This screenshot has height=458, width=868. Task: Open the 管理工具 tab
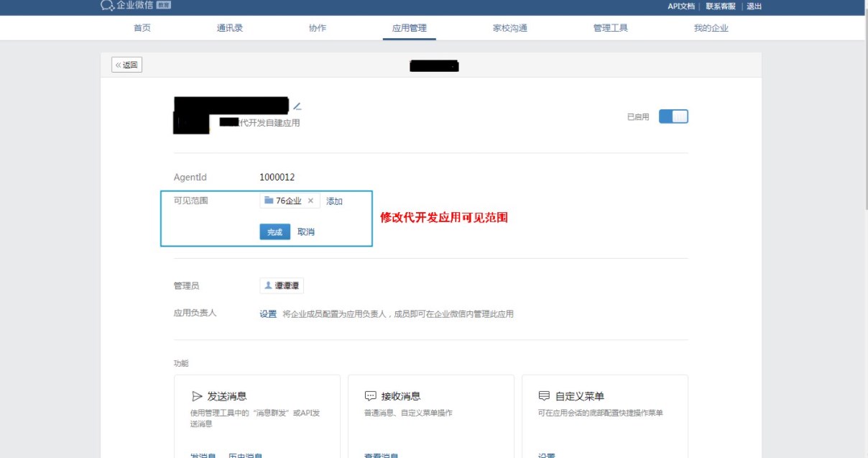coord(610,28)
